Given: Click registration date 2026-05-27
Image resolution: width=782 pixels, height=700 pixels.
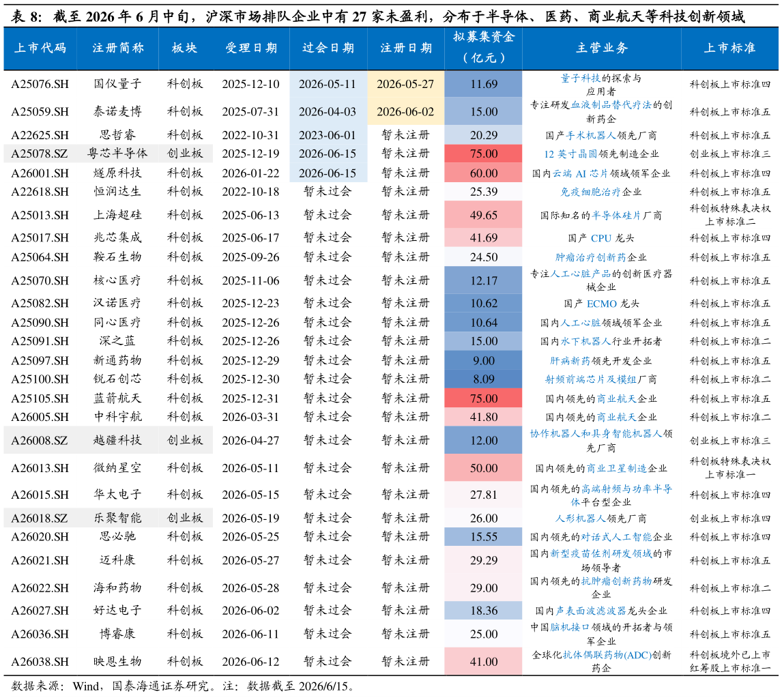Looking at the screenshot, I should click(x=405, y=85).
